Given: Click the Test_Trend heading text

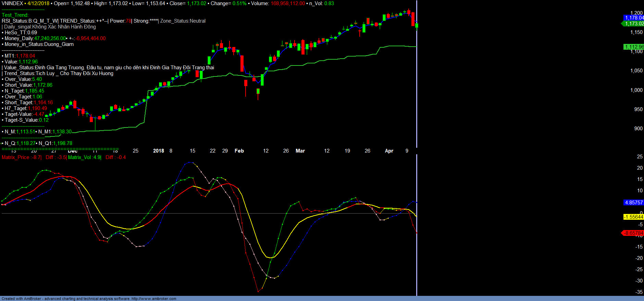Looking at the screenshot, I should [x=15, y=15].
